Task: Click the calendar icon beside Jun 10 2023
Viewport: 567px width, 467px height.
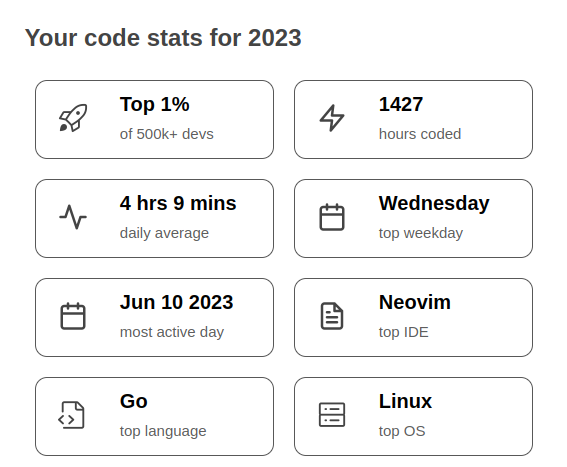Action: click(73, 316)
